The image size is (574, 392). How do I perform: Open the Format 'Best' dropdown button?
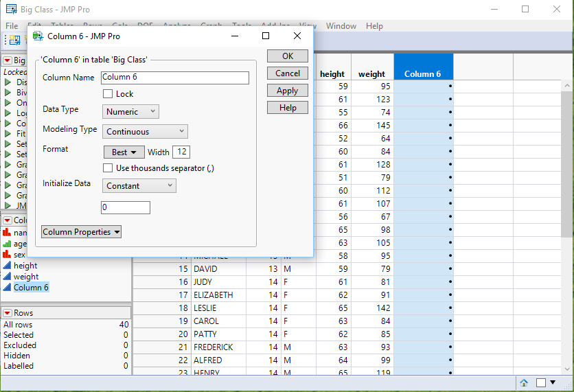124,152
